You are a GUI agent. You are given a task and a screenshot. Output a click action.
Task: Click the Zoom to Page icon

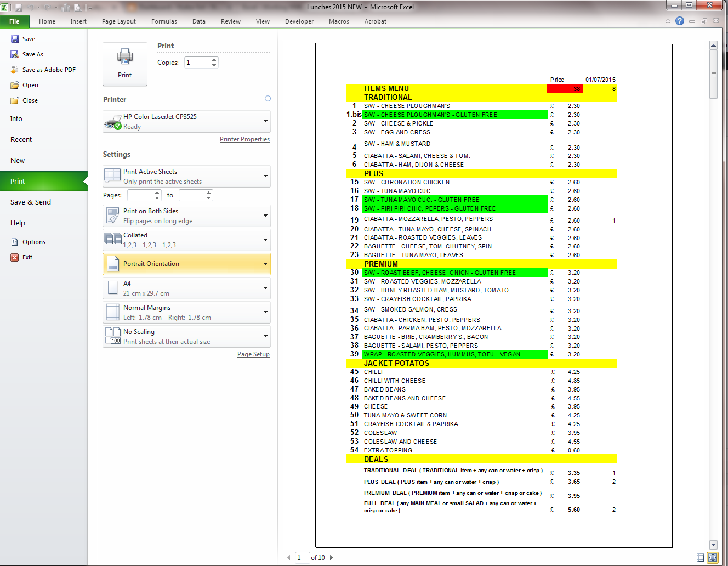(712, 557)
